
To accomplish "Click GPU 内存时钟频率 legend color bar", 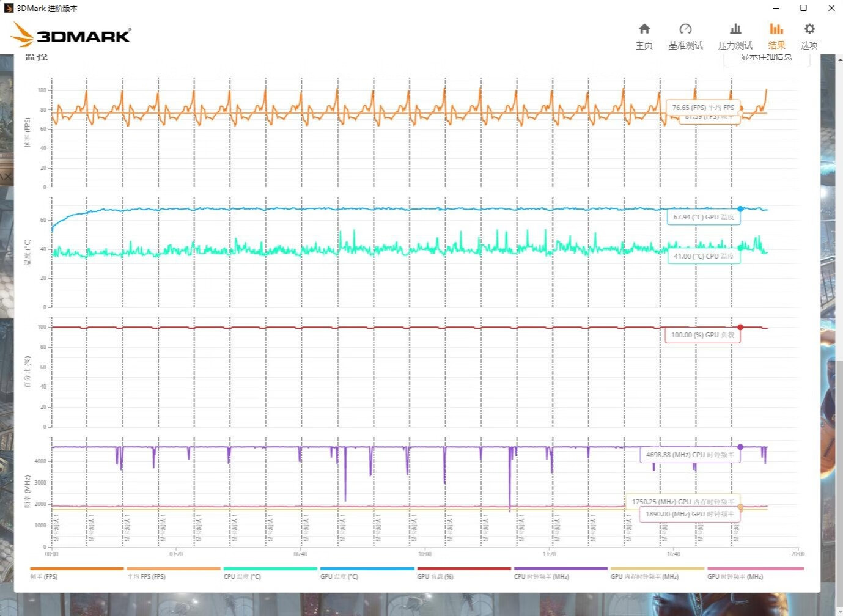I will (x=657, y=568).
